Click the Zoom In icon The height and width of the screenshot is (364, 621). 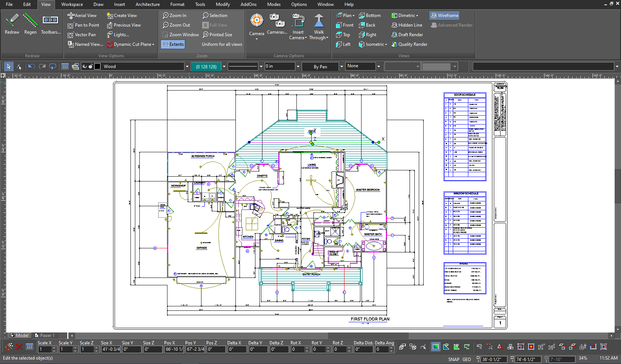pyautogui.click(x=166, y=16)
